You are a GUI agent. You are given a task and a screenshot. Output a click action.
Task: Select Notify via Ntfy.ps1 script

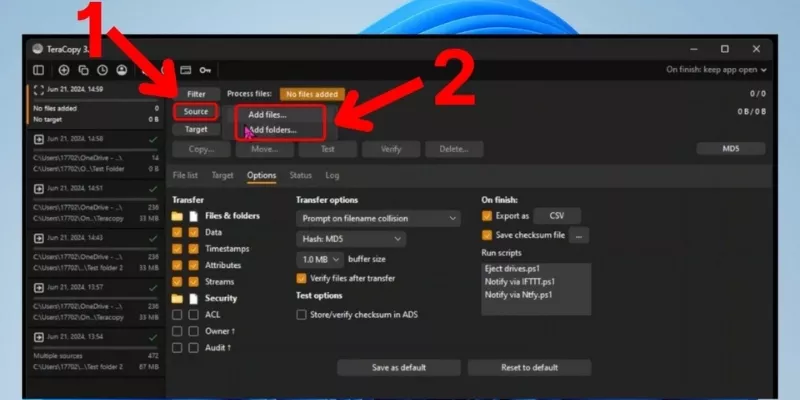click(x=519, y=295)
